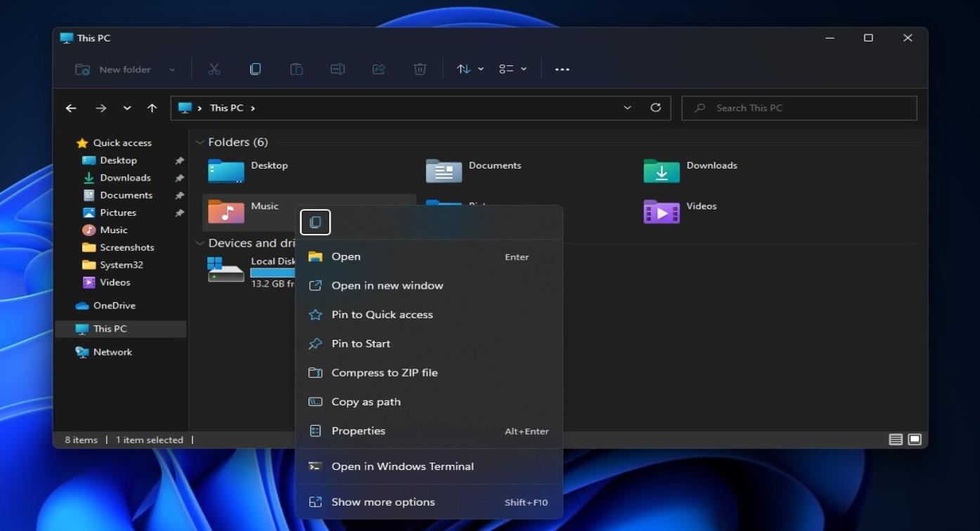Open the Sort options dropdown
This screenshot has width=980, height=531.
click(470, 69)
